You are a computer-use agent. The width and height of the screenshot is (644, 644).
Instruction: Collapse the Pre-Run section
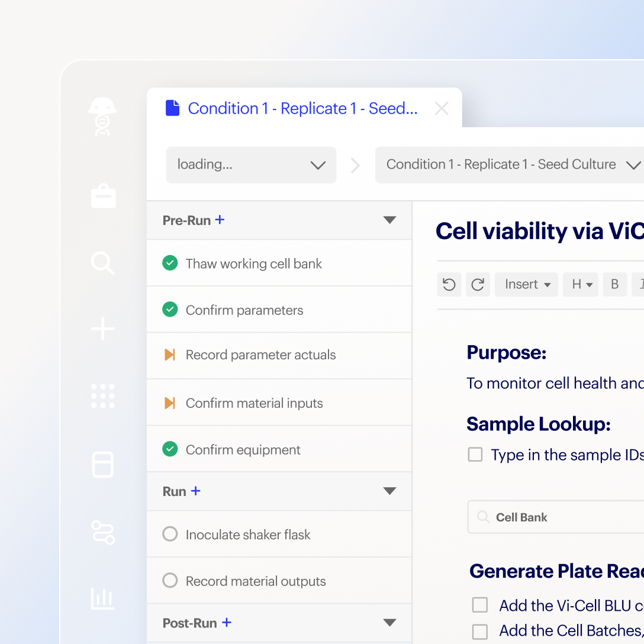389,220
